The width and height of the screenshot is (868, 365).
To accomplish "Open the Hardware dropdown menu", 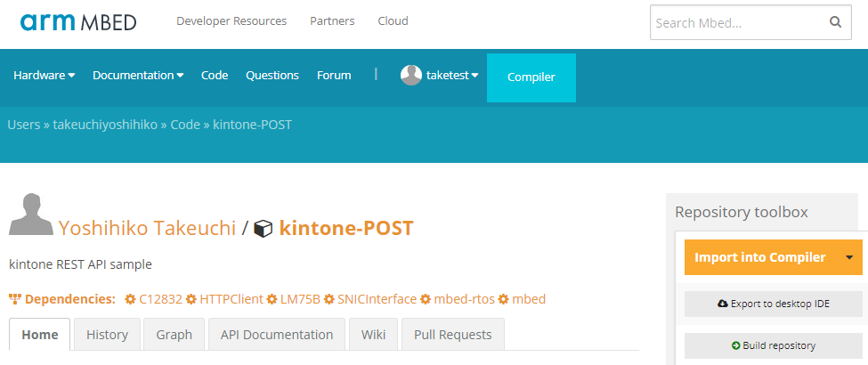I will tap(45, 76).
